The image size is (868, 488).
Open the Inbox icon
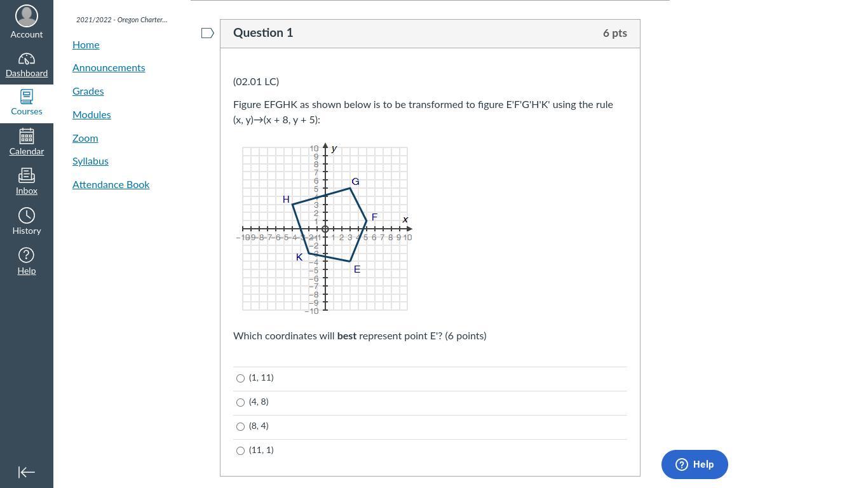pos(26,175)
